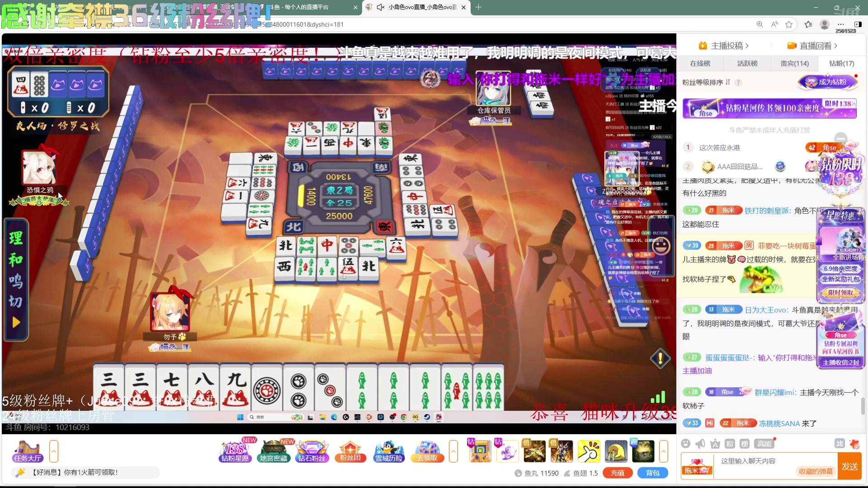Switch to the 活跃榜 tab
Image resolution: width=868 pixels, height=488 pixels.
click(747, 63)
